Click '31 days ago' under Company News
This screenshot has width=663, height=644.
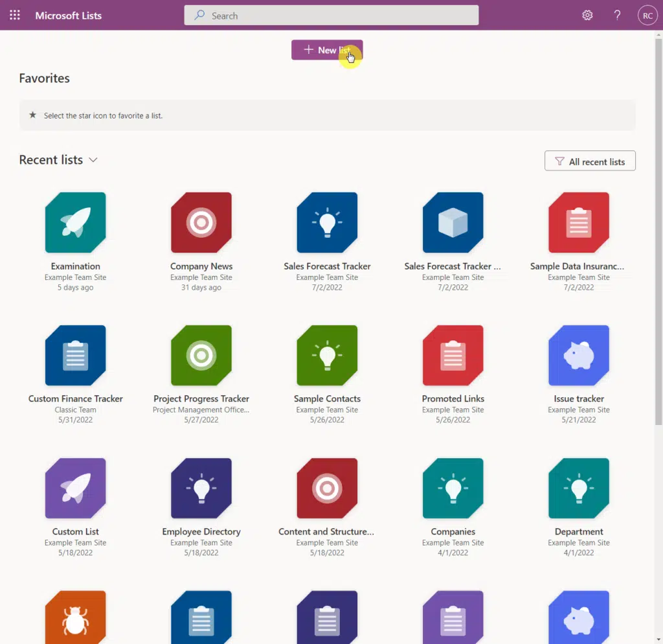click(201, 287)
